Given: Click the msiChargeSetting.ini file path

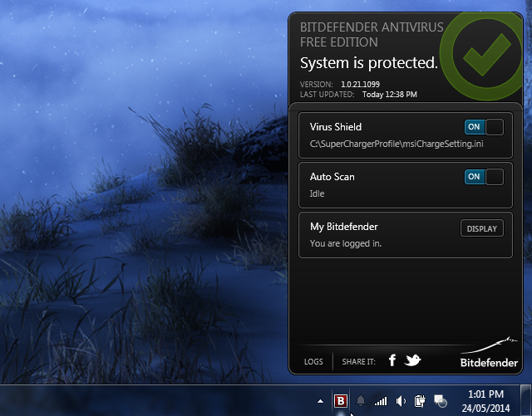Looking at the screenshot, I should tap(397, 144).
